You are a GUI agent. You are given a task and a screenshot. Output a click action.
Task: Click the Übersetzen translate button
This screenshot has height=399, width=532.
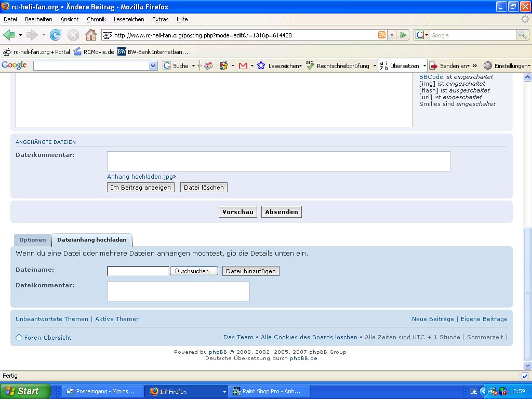coord(400,66)
